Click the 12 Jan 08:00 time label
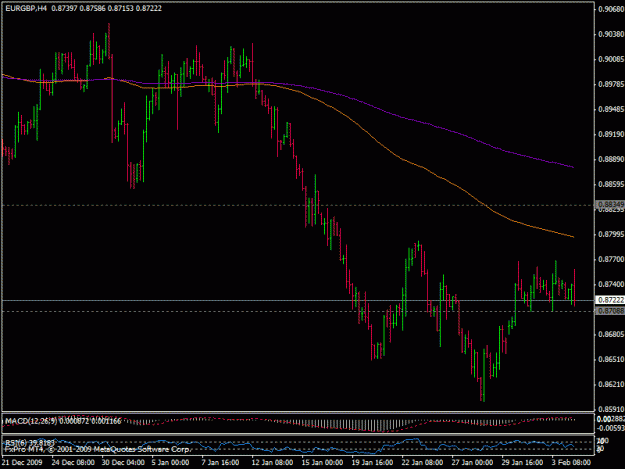625x469 pixels. (x=273, y=463)
